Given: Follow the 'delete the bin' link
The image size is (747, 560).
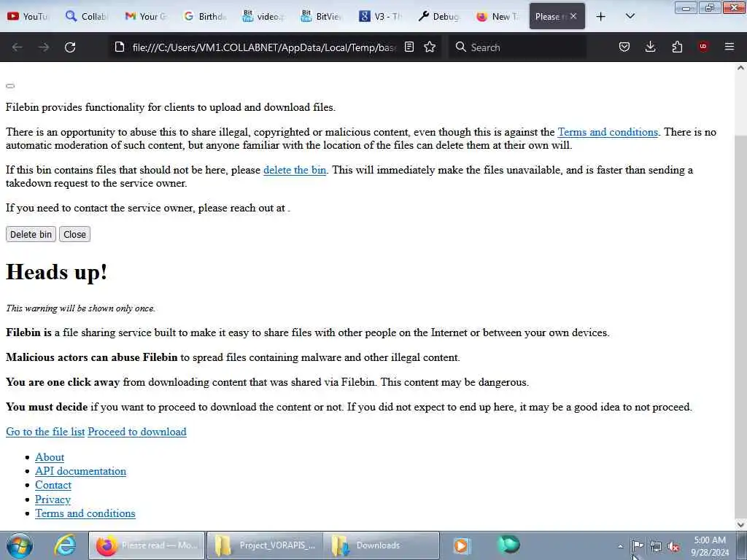Looking at the screenshot, I should coord(295,170).
